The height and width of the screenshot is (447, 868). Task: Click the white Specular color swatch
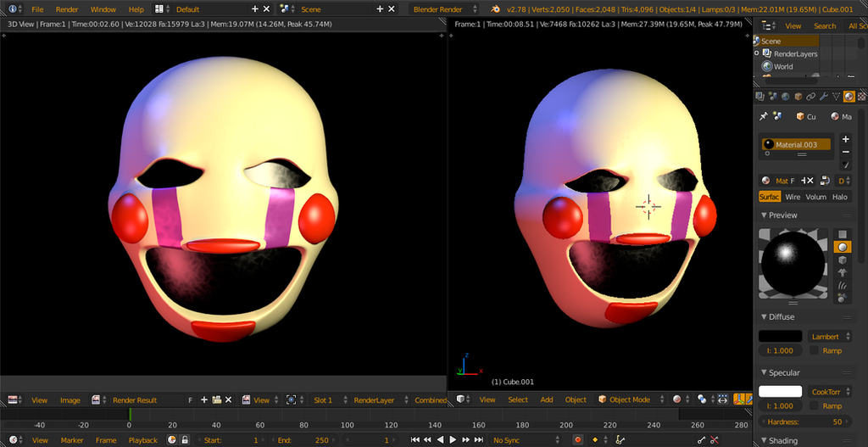click(780, 392)
